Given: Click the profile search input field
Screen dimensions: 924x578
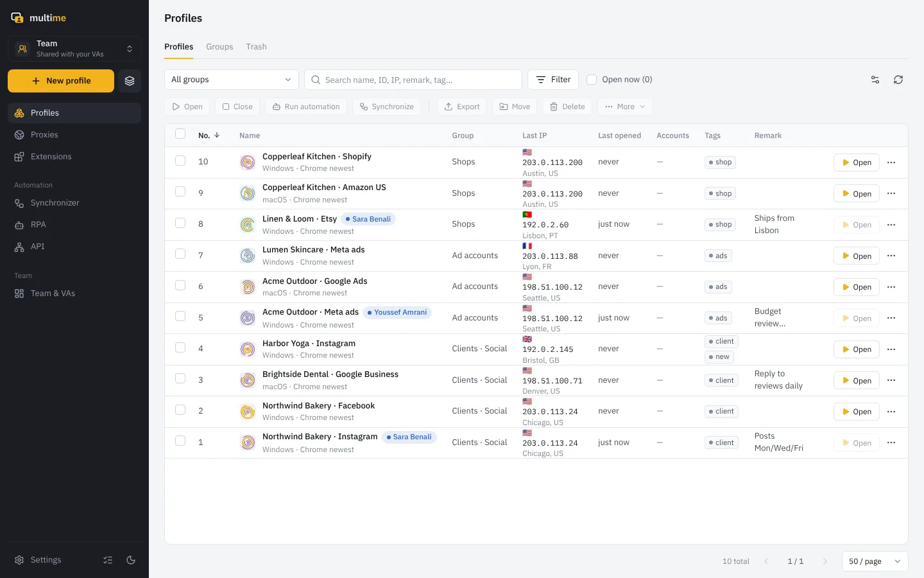Looking at the screenshot, I should tap(413, 80).
